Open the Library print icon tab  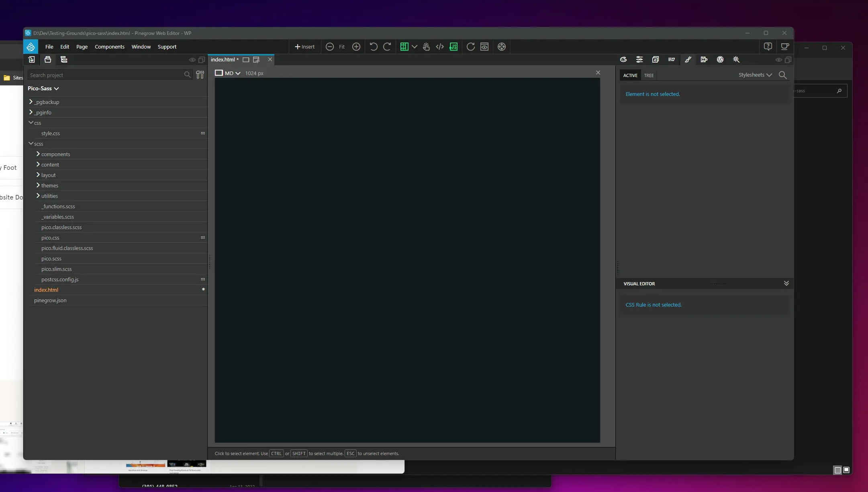[48, 59]
